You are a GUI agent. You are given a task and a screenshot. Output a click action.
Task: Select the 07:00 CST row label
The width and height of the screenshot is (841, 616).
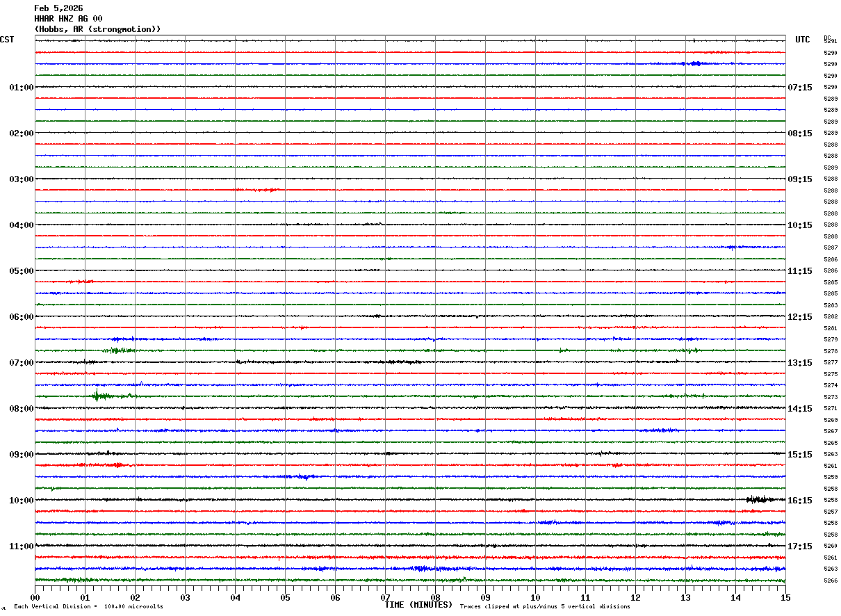point(21,363)
